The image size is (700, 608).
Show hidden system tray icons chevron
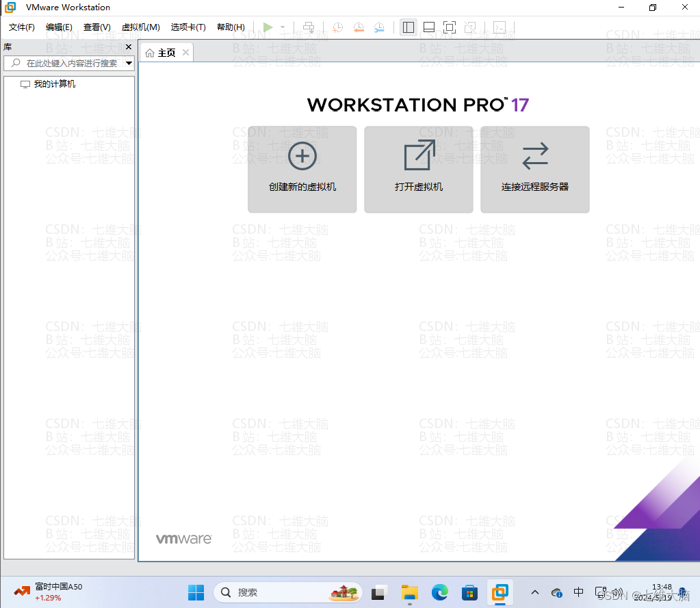535,592
